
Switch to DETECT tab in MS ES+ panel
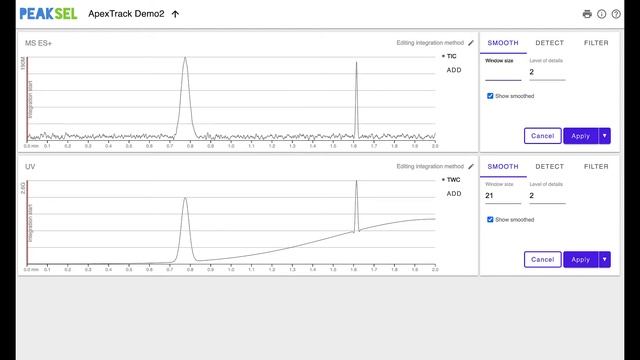pos(549,43)
